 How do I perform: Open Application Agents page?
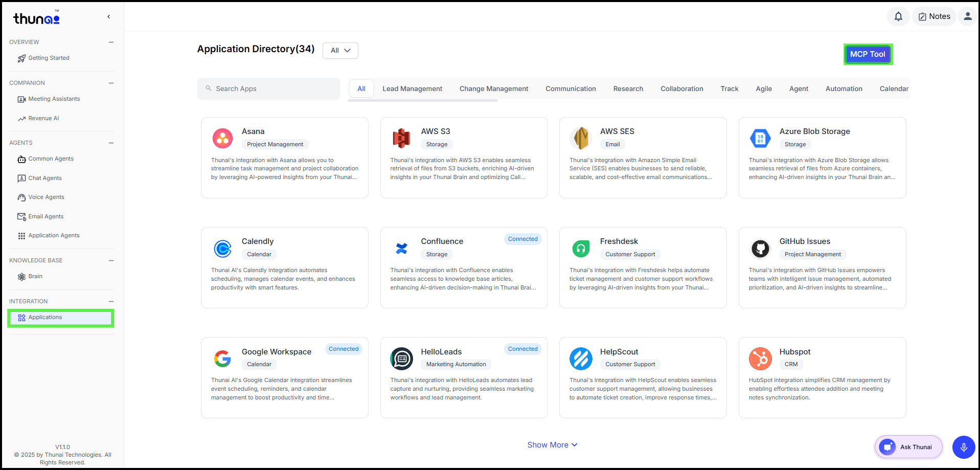pyautogui.click(x=54, y=236)
